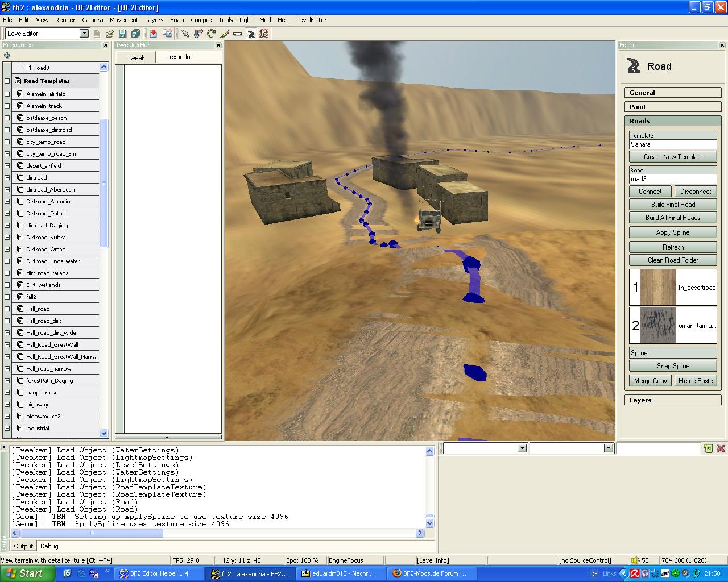Click the red X icon beside filter field

tap(721, 448)
